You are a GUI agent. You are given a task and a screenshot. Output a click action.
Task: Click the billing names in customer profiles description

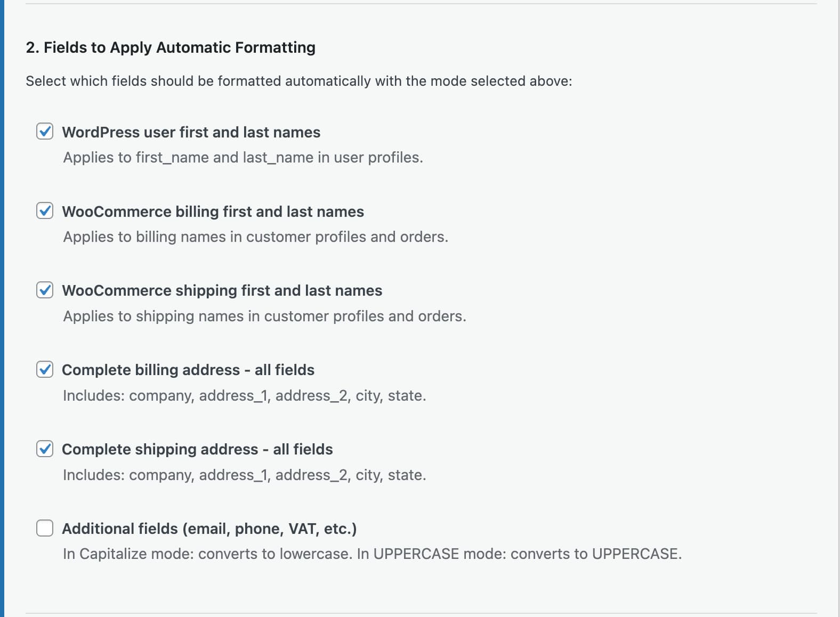click(255, 237)
